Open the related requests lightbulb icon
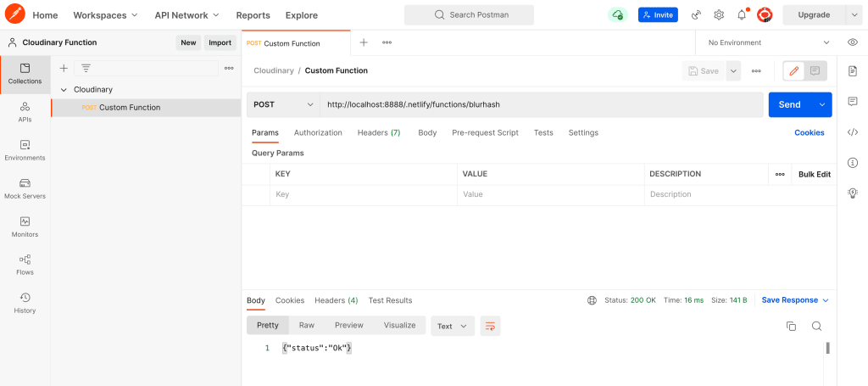This screenshot has height=386, width=868. coord(853,193)
